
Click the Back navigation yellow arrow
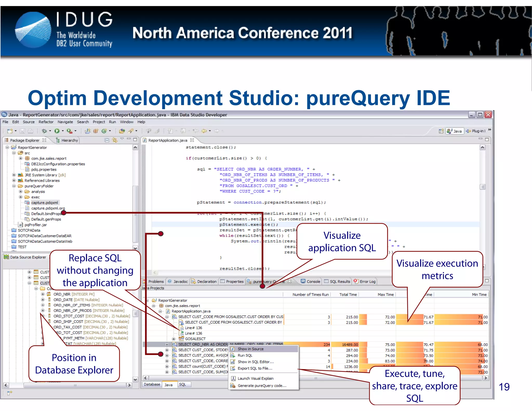point(204,131)
